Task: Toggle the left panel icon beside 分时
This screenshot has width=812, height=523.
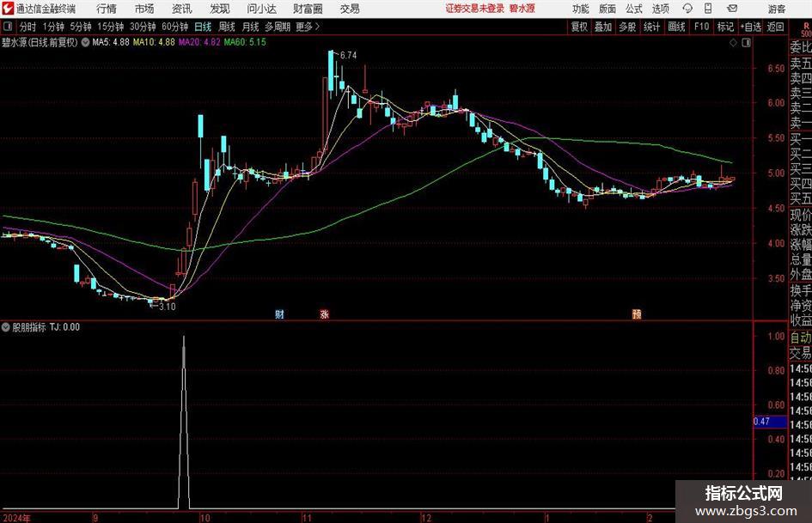Action: pos(8,27)
